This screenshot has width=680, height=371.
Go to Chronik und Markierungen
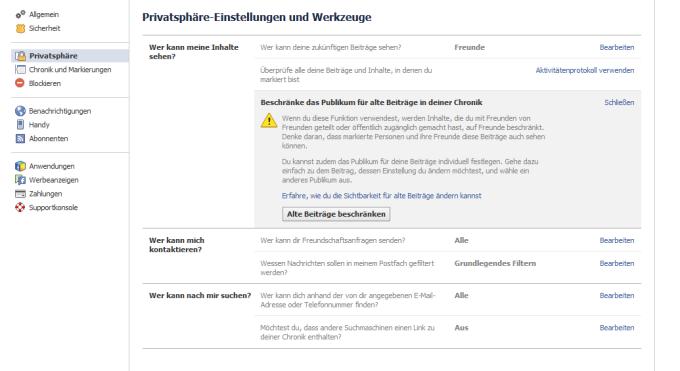coord(70,69)
